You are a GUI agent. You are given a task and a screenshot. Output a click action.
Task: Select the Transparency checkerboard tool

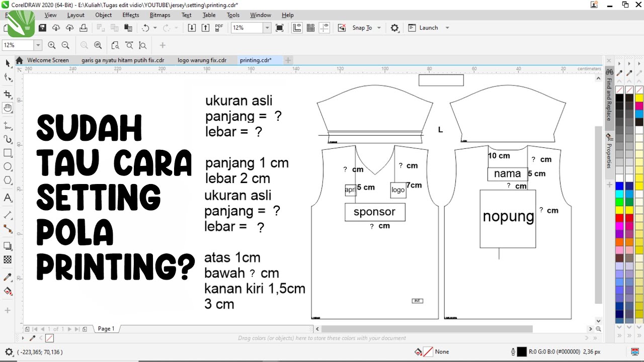pyautogui.click(x=8, y=260)
